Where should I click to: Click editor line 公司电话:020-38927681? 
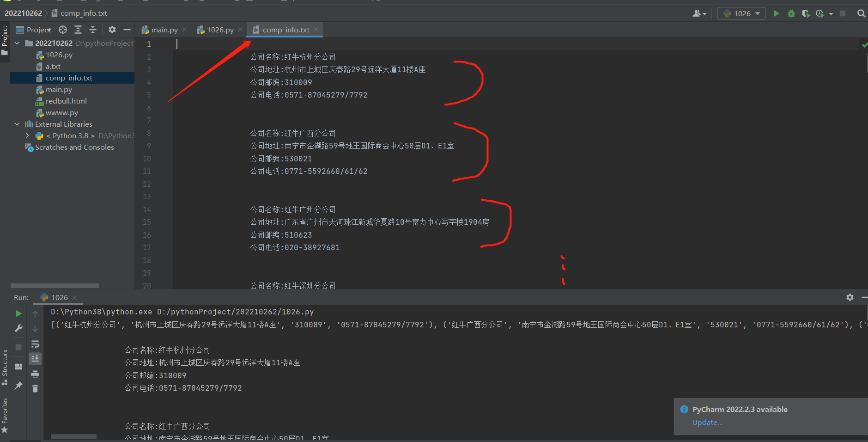[x=295, y=247]
